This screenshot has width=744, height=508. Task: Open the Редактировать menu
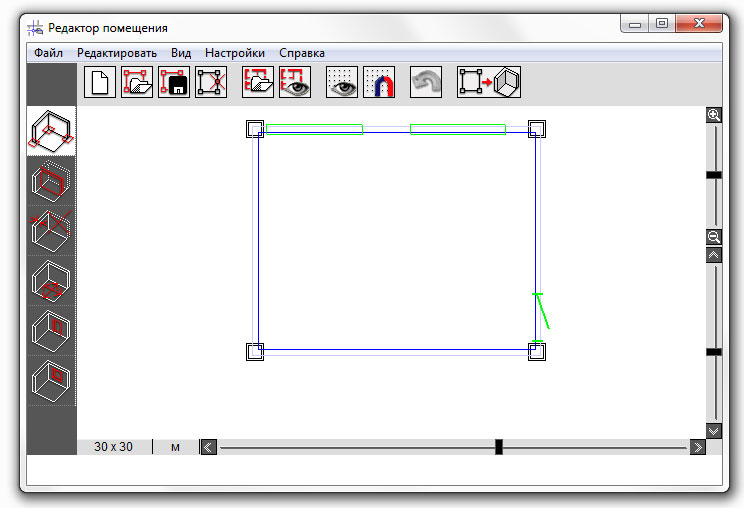[x=117, y=53]
